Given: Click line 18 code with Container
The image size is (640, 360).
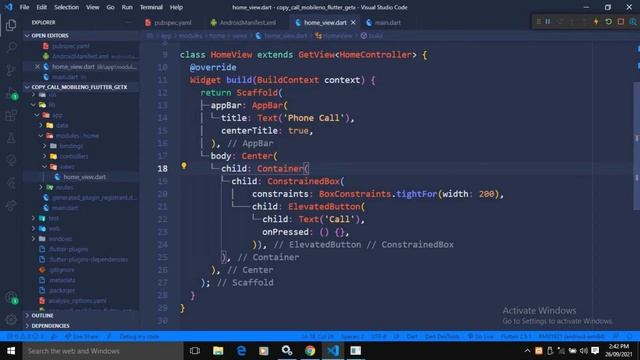Looking at the screenshot, I should 265,169.
